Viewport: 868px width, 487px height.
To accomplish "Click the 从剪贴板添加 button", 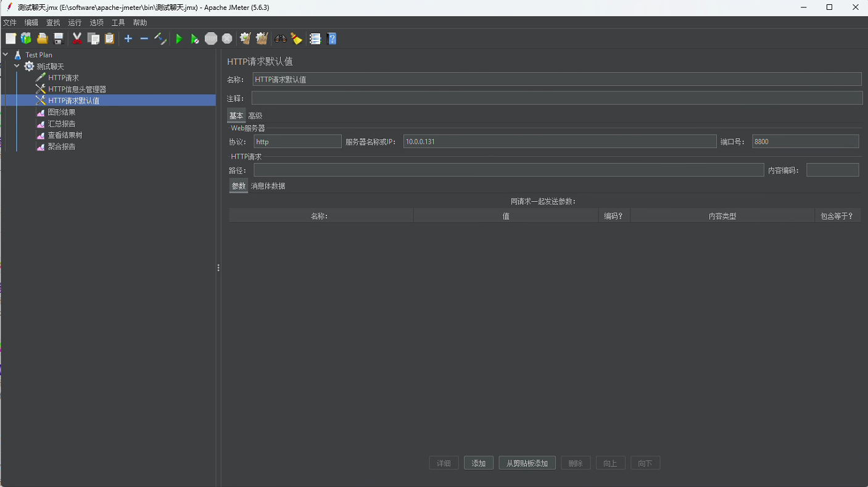I will [527, 464].
